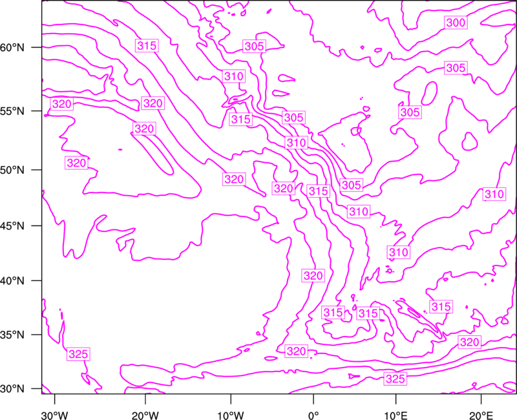Select the 30°W longitude axis label

(54, 415)
